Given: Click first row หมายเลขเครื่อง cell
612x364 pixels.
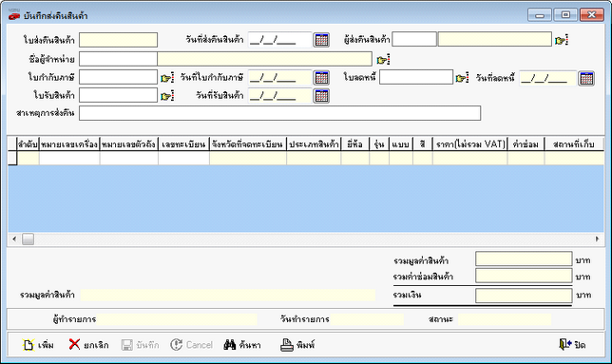Looking at the screenshot, I should coord(69,158).
